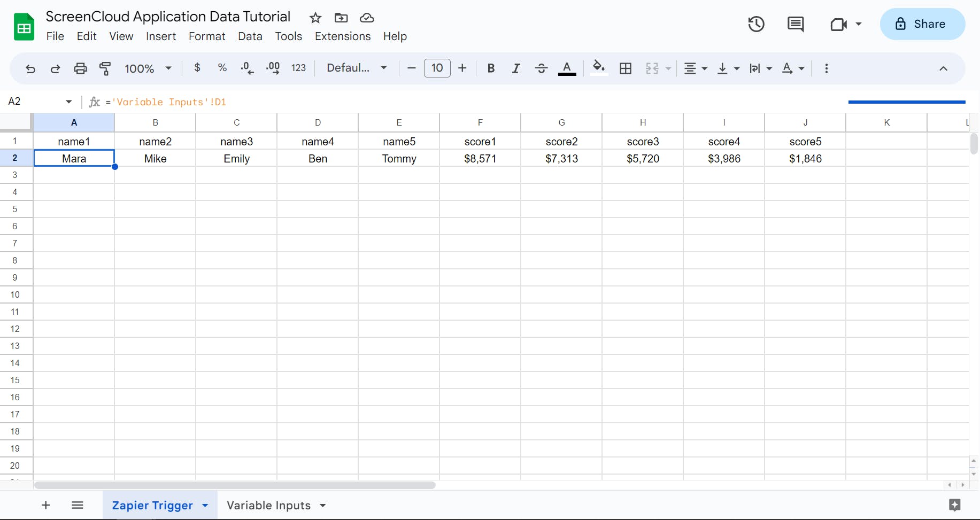Viewport: 980px width, 520px height.
Task: Switch to Variable Inputs tab
Action: 268,506
